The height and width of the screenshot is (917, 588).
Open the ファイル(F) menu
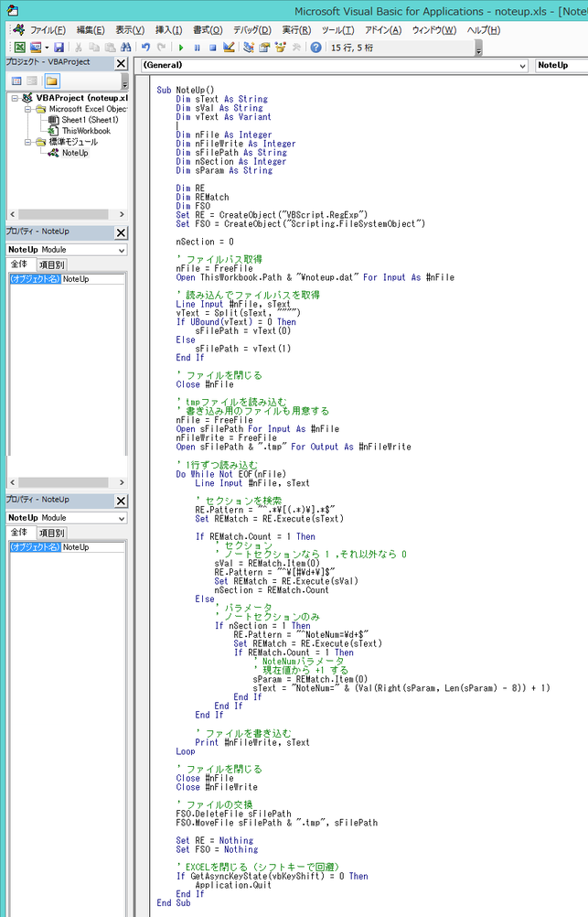pos(48,30)
